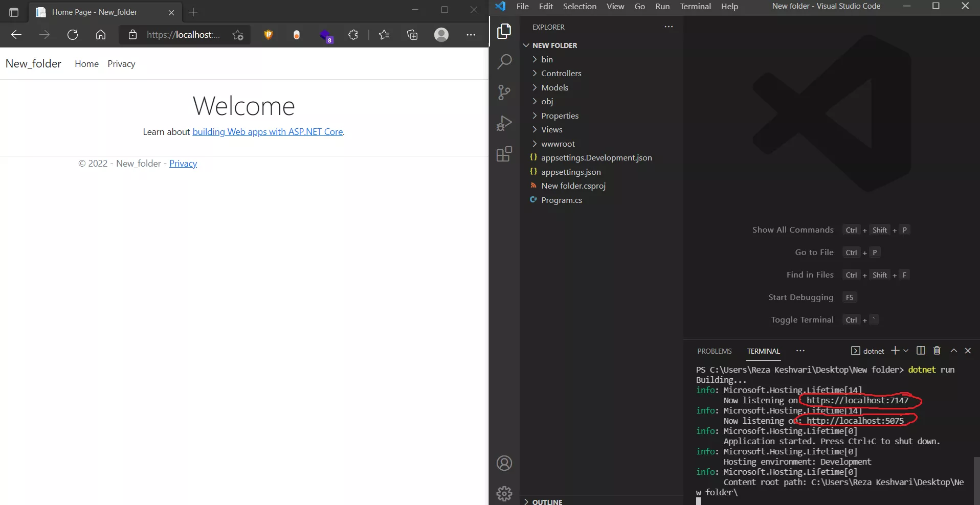Open browser settings and more menu

click(471, 35)
